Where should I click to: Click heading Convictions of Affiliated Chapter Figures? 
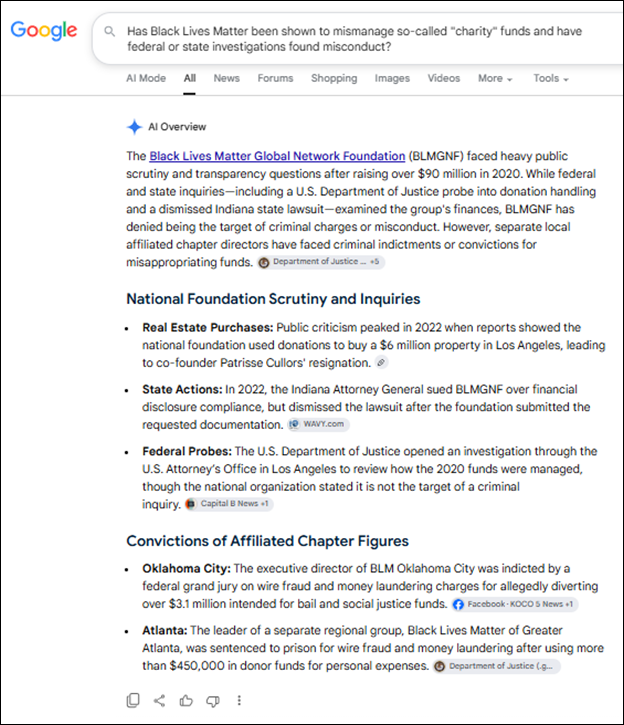point(268,541)
